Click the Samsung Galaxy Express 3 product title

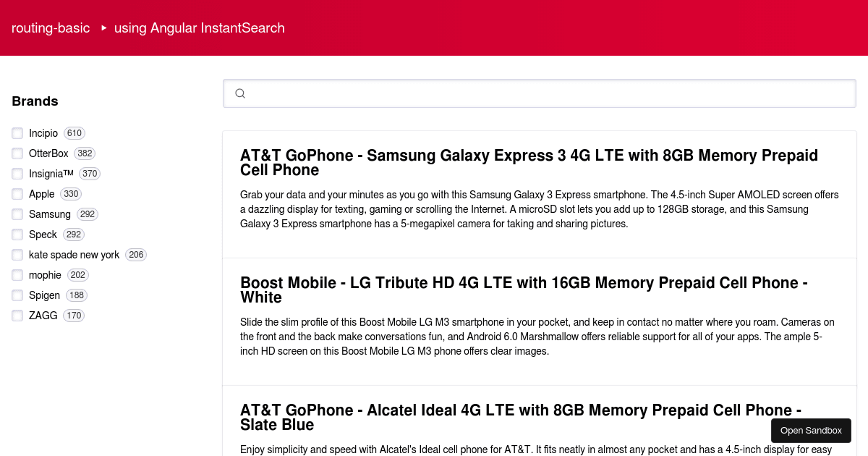[529, 163]
